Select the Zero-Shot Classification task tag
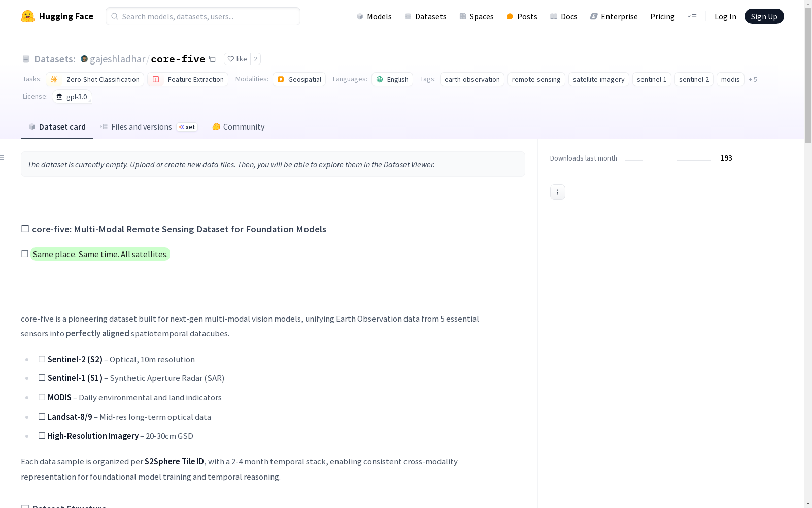The height and width of the screenshot is (508, 812). pos(95,79)
